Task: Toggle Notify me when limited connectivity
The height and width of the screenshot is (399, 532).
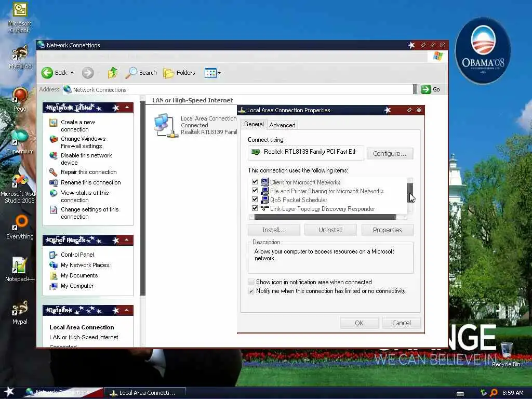Action: point(251,291)
